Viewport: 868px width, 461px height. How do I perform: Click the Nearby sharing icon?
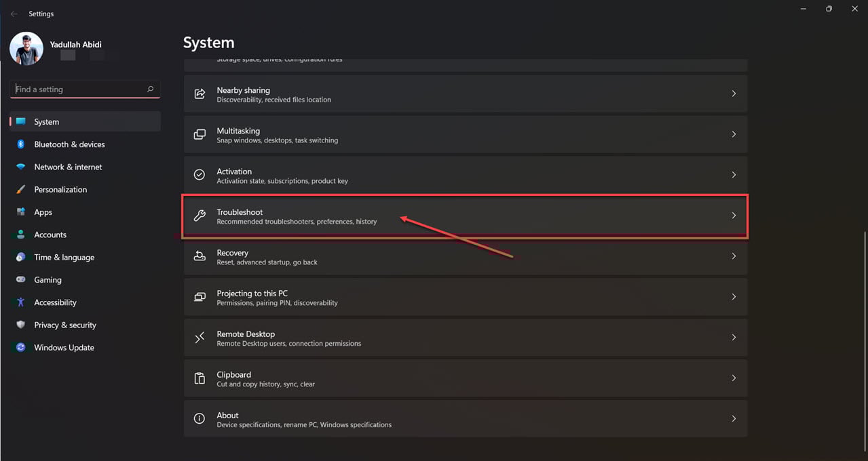click(x=200, y=94)
